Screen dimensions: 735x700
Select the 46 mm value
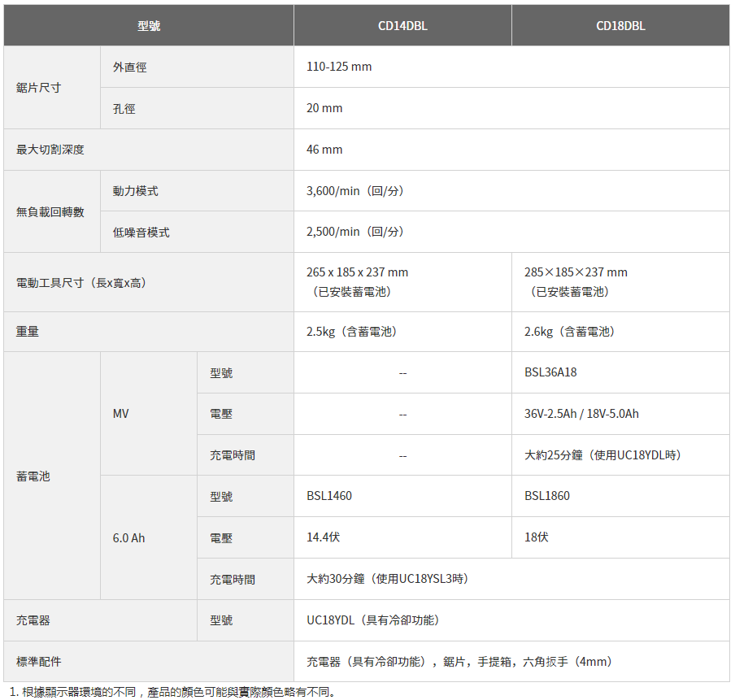click(324, 150)
